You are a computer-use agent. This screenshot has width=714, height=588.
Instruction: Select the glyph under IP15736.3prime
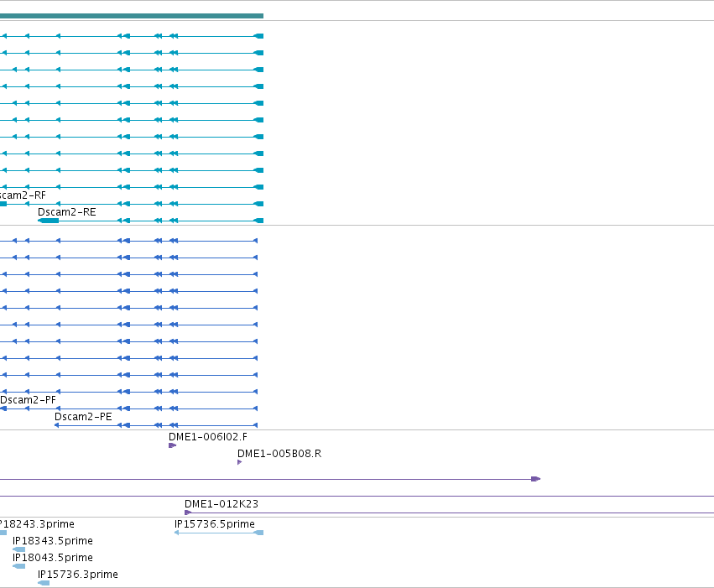[x=44, y=584]
